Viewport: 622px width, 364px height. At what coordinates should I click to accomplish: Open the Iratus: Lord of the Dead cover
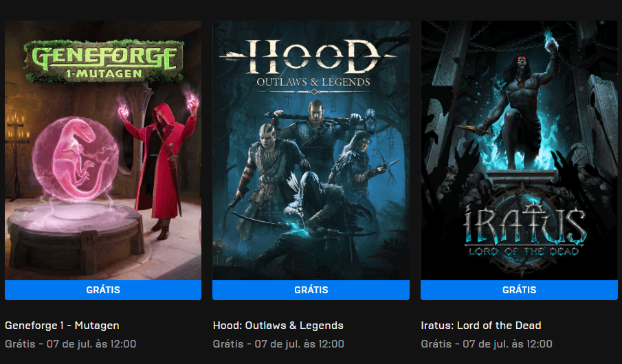(x=520, y=150)
